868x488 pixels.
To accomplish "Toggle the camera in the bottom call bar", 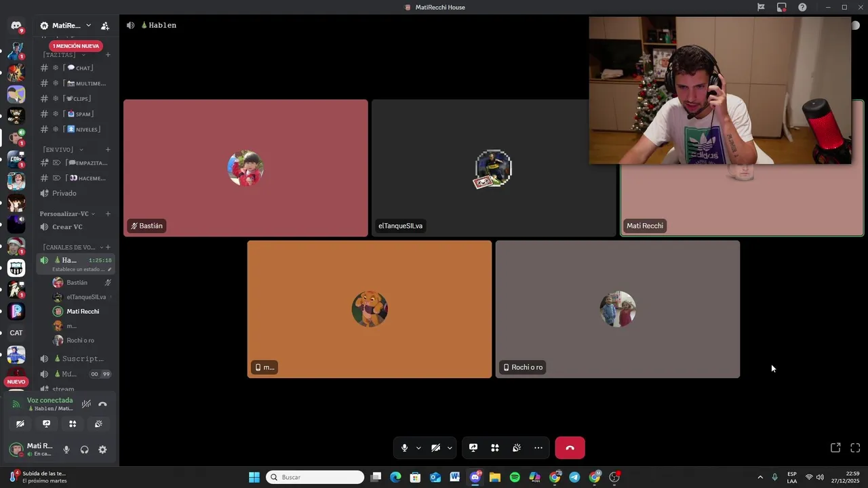I will coord(435,448).
